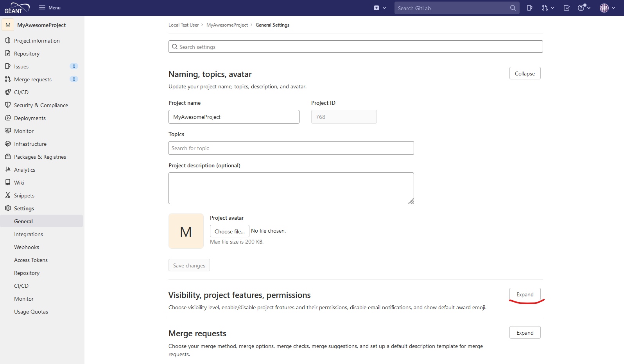Click the large project avatar M preview
The width and height of the screenshot is (624, 364).
[x=186, y=231]
